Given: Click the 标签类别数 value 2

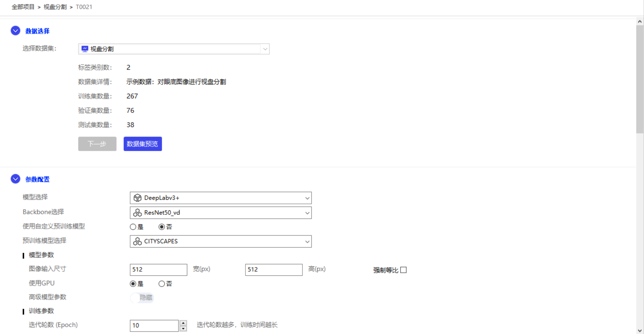Looking at the screenshot, I should click(128, 67).
